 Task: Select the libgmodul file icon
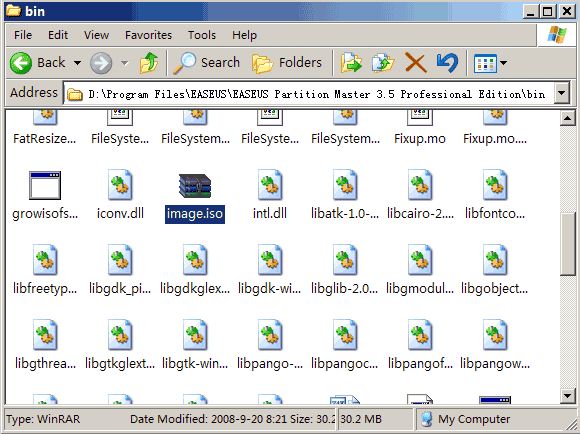[x=419, y=260]
